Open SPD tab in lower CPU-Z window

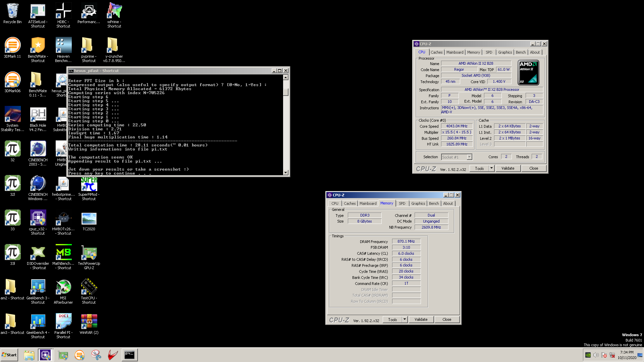pos(402,203)
